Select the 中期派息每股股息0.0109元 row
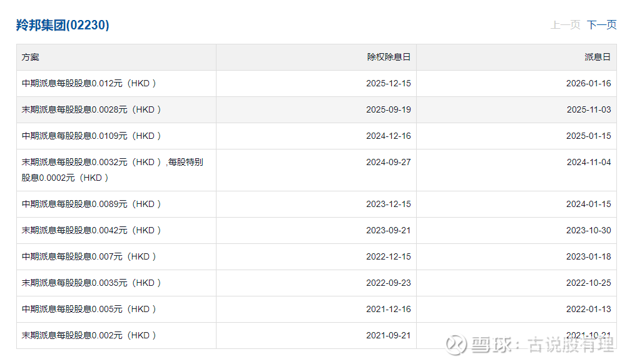Viewport: 632px width, 364px height. 91,136
